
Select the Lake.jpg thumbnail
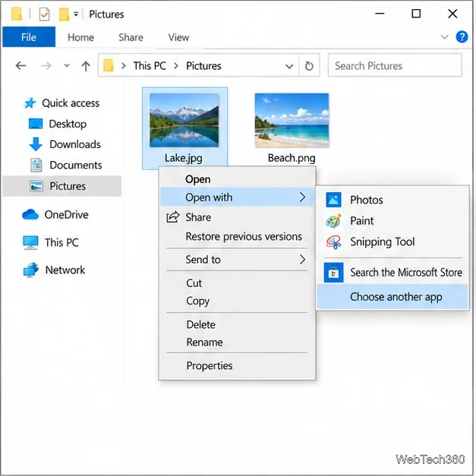coord(184,120)
